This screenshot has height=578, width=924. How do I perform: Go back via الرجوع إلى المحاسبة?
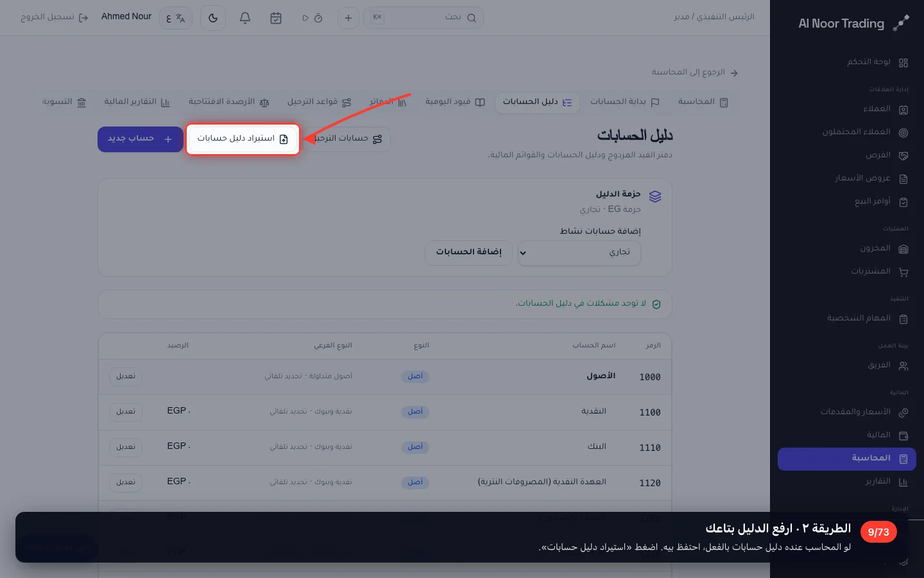695,73
